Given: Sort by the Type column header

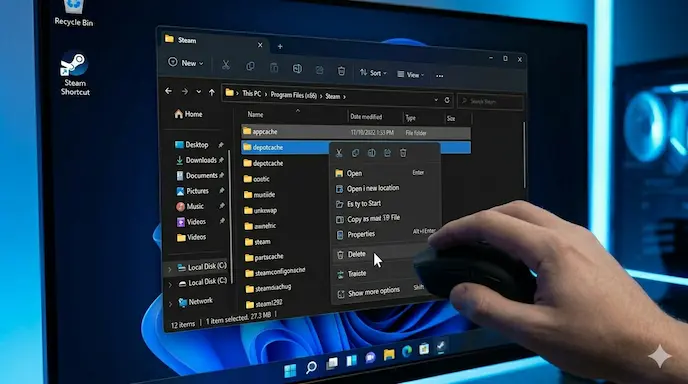Looking at the screenshot, I should point(410,118).
